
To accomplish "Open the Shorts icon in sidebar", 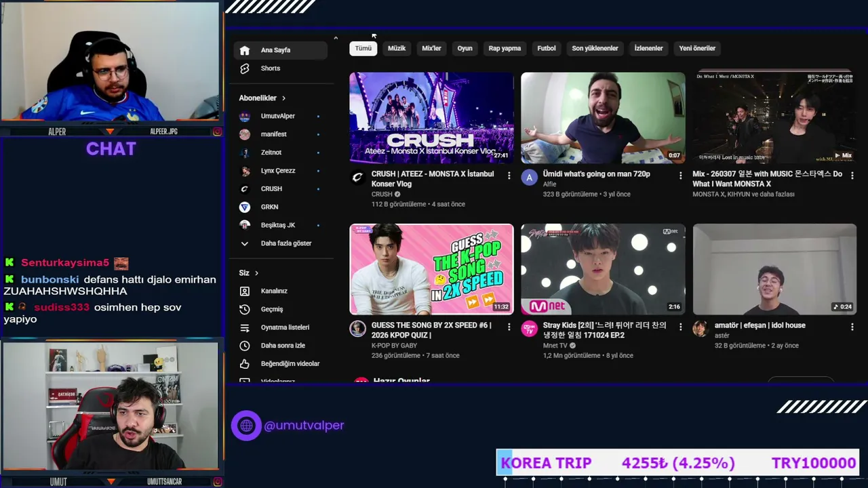I will [245, 68].
